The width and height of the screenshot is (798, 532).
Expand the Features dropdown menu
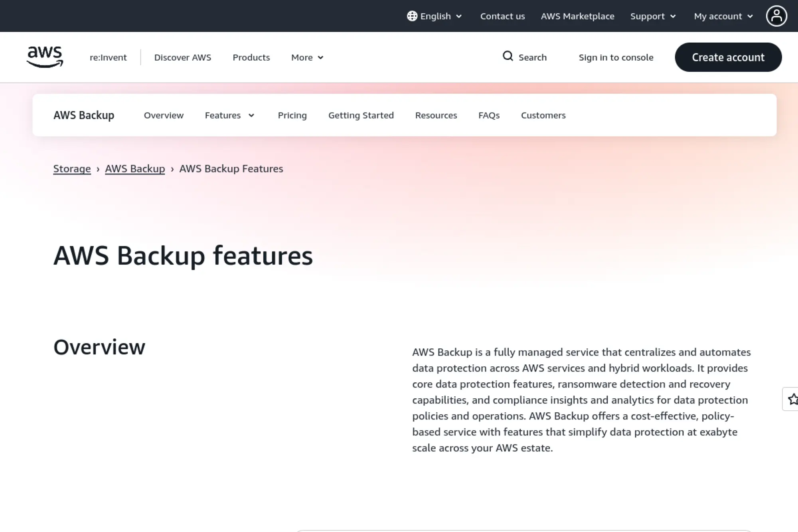coord(229,115)
